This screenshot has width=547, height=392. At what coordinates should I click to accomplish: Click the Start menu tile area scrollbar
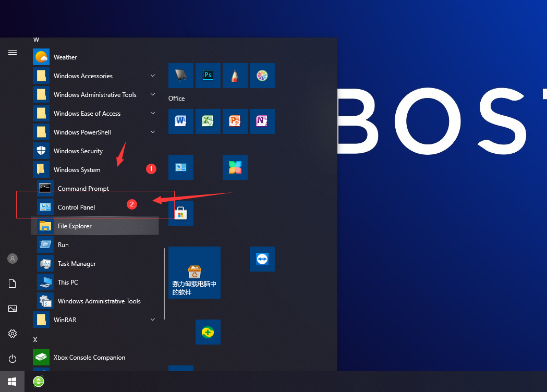coord(164,284)
